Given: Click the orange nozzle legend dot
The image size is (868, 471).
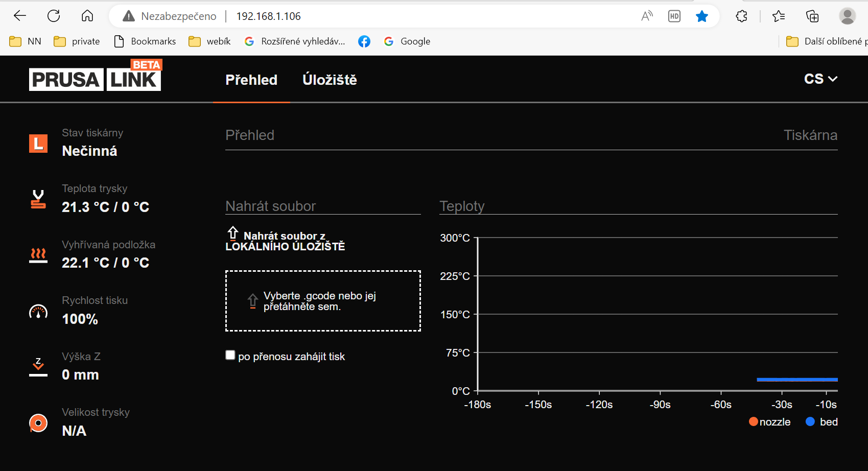Looking at the screenshot, I should [x=753, y=421].
